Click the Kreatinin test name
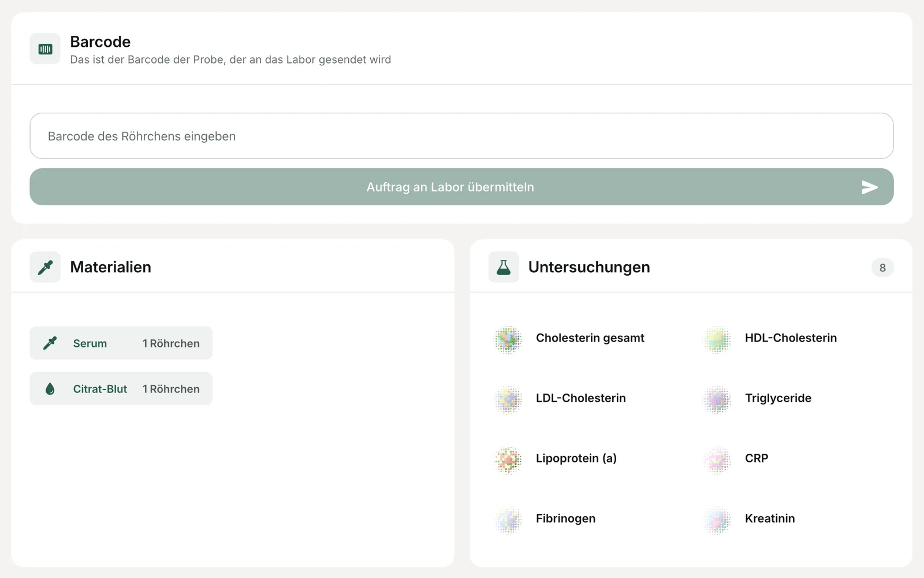The height and width of the screenshot is (578, 924). click(770, 518)
